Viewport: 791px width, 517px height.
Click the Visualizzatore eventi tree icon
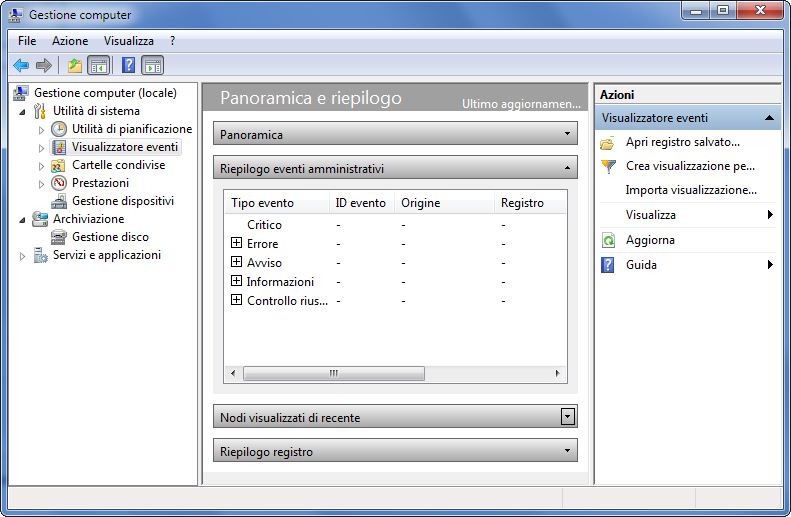tap(59, 147)
